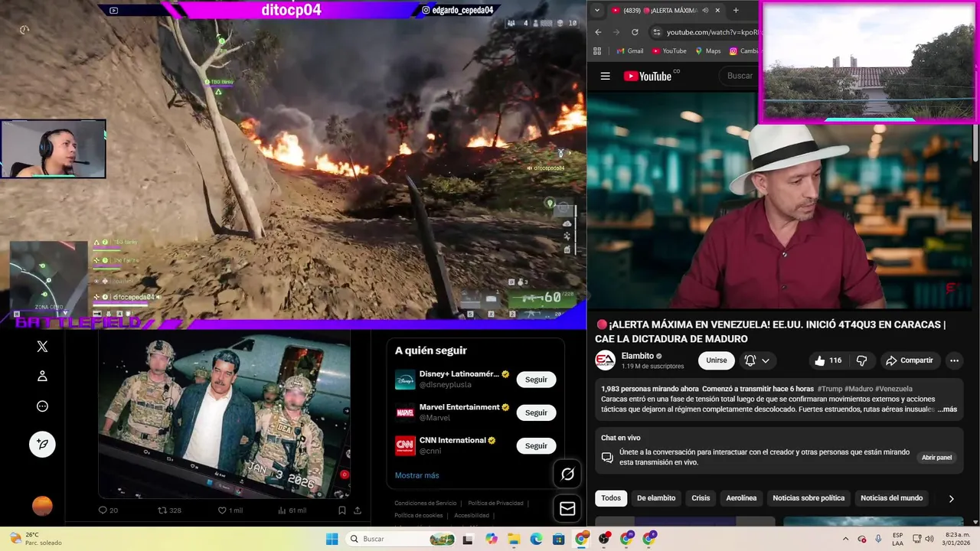Expand who-to-follow list with Mostrar más
This screenshot has width=980, height=551.
tap(416, 475)
